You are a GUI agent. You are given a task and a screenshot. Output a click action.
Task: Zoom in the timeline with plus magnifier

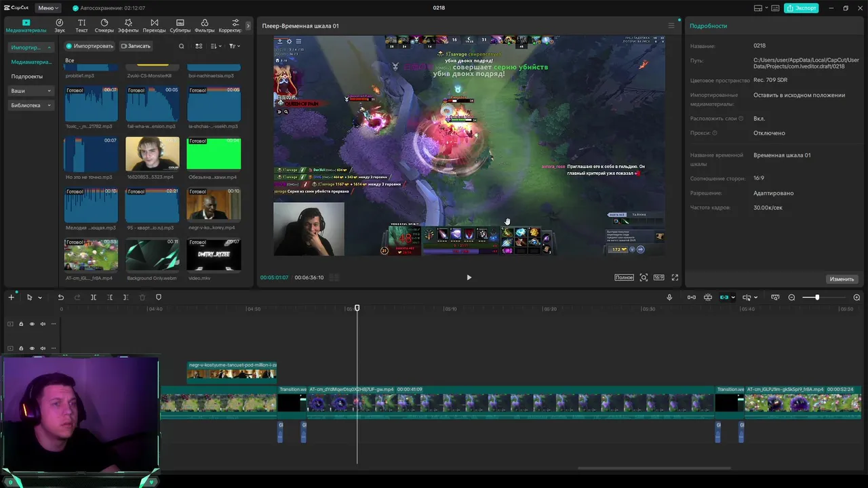[x=856, y=298]
